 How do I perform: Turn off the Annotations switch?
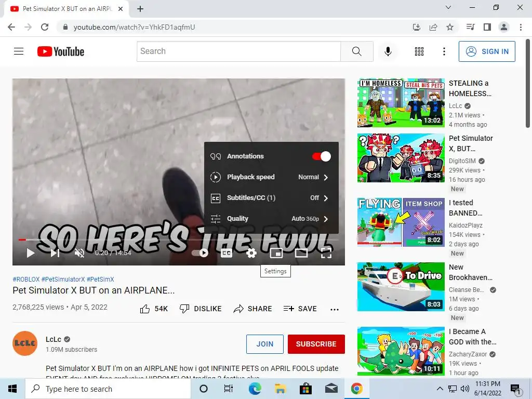(x=321, y=156)
